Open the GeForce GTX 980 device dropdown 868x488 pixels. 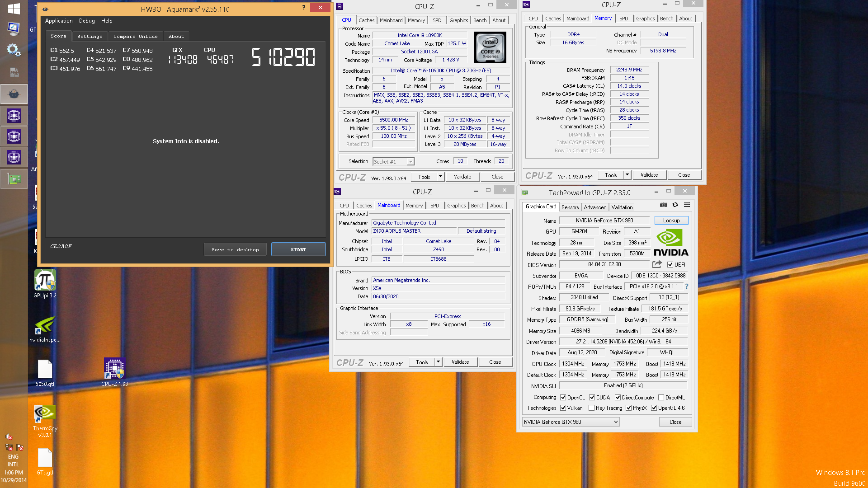point(571,422)
